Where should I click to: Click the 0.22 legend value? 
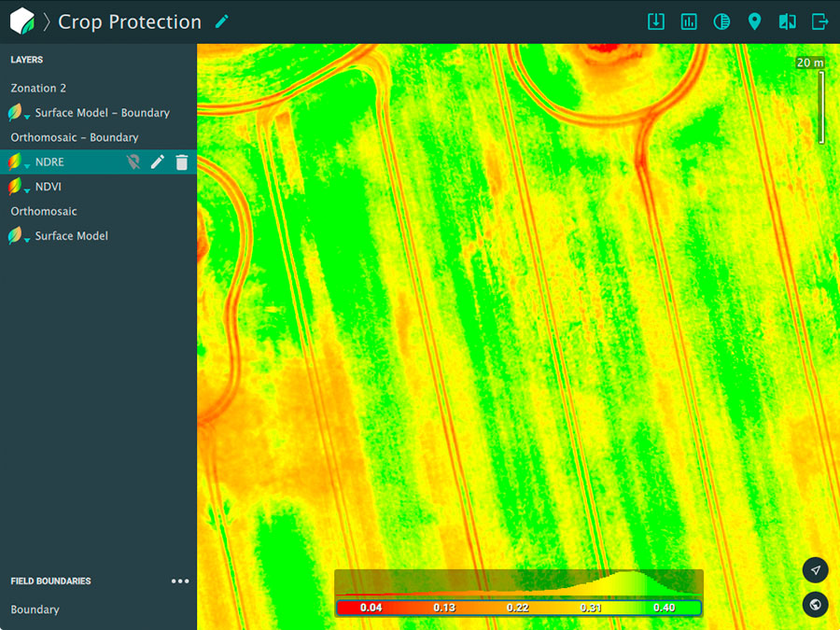(517, 608)
